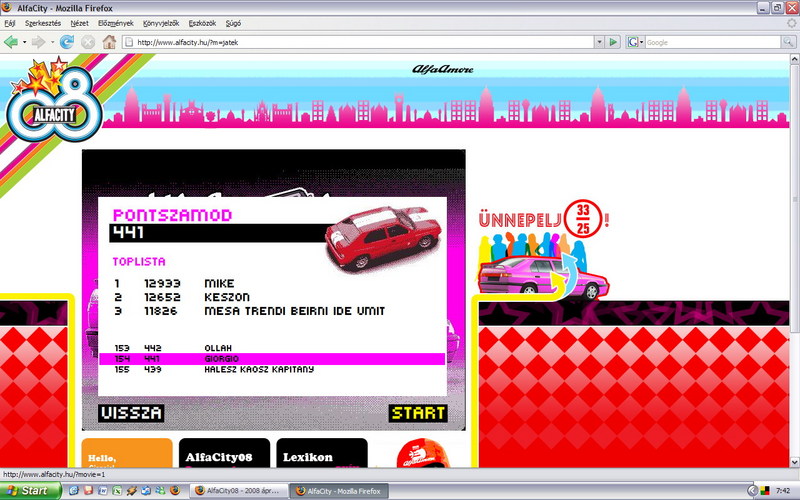The width and height of the screenshot is (800, 500).
Task: Select toplist row MIKE 12933
Action: tap(174, 283)
